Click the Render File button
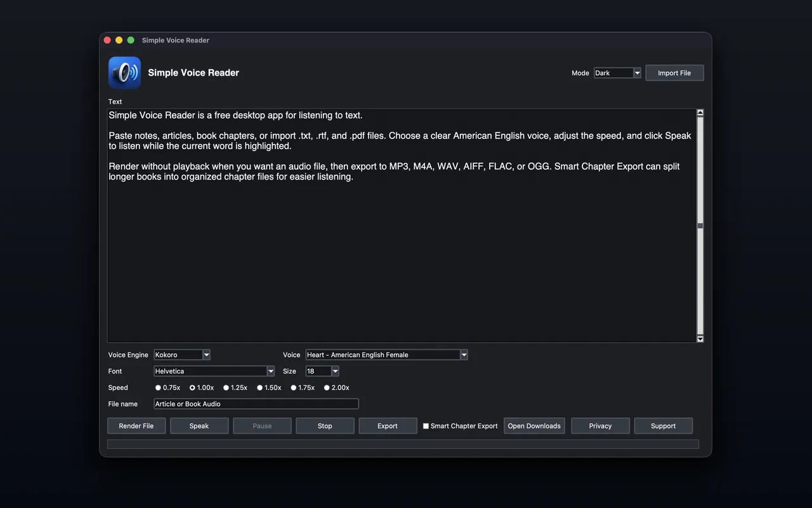The height and width of the screenshot is (508, 812). [136, 426]
